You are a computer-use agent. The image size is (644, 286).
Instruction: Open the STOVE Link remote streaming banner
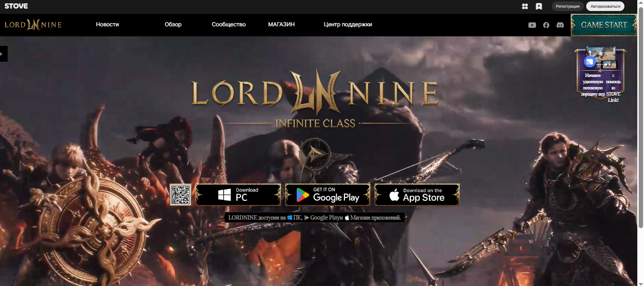point(601,74)
